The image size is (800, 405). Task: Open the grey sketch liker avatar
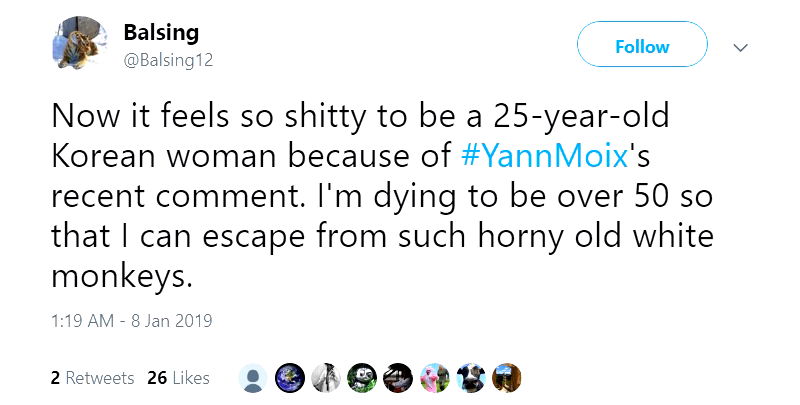327,377
